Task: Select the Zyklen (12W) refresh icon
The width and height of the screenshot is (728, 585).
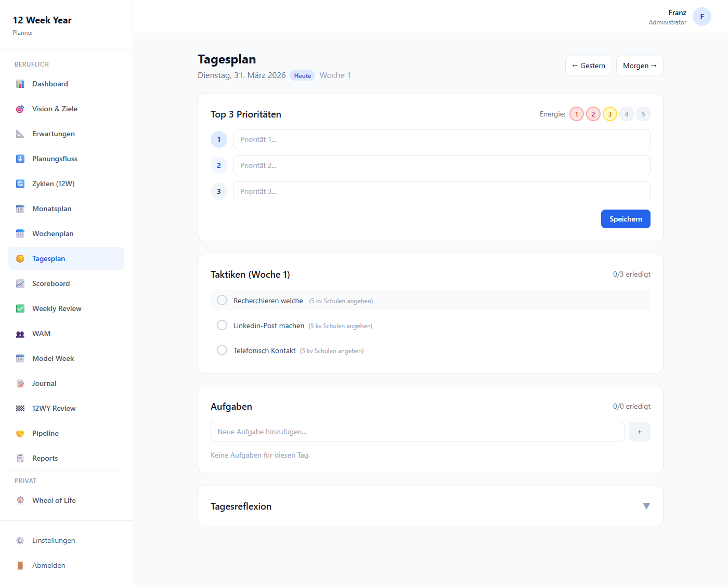Action: click(20, 184)
